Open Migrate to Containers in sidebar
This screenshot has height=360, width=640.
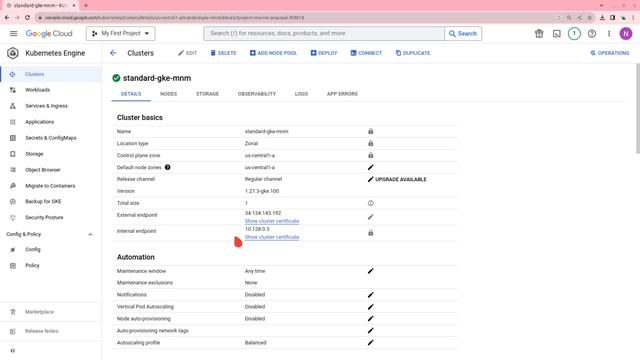[51, 186]
